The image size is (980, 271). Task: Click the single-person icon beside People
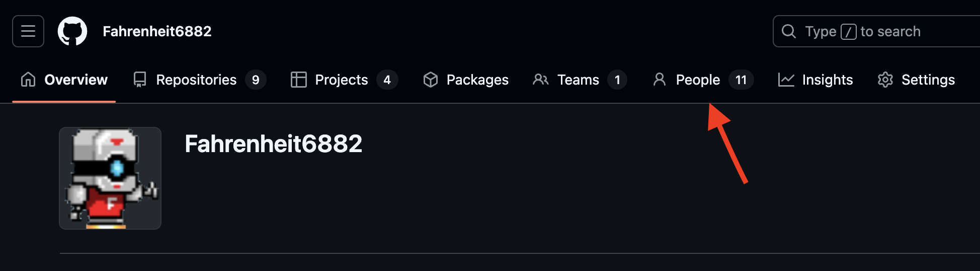659,80
